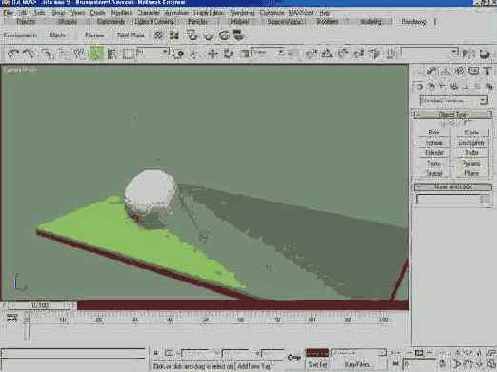Select the Select and Move tool
497x372 pixels.
pyautogui.click(x=212, y=53)
